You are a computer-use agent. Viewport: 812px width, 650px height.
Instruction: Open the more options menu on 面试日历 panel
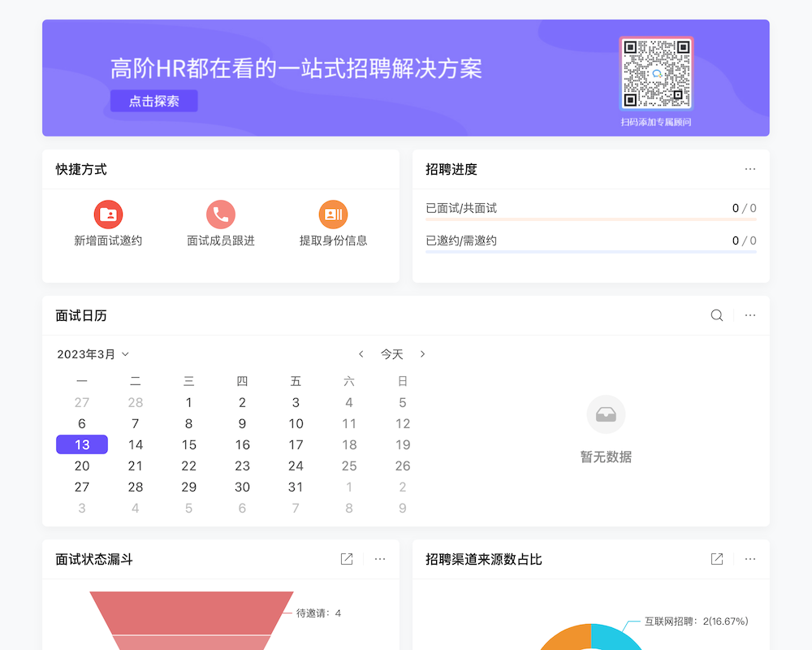[x=750, y=315]
